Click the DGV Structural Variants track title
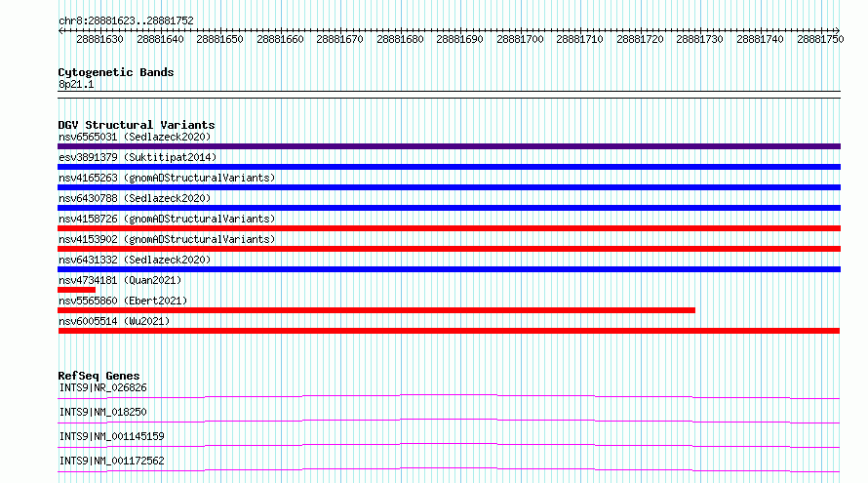Viewport: 868px width, 483px height. coord(137,125)
